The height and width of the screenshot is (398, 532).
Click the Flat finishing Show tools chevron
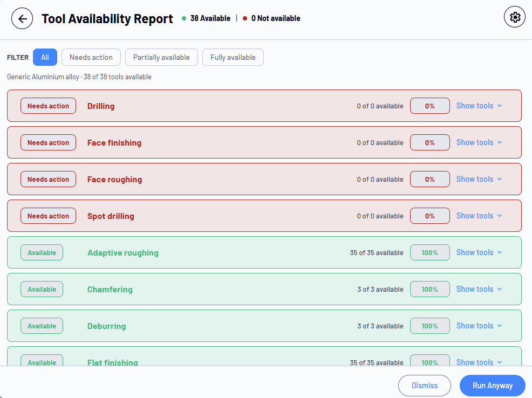500,362
